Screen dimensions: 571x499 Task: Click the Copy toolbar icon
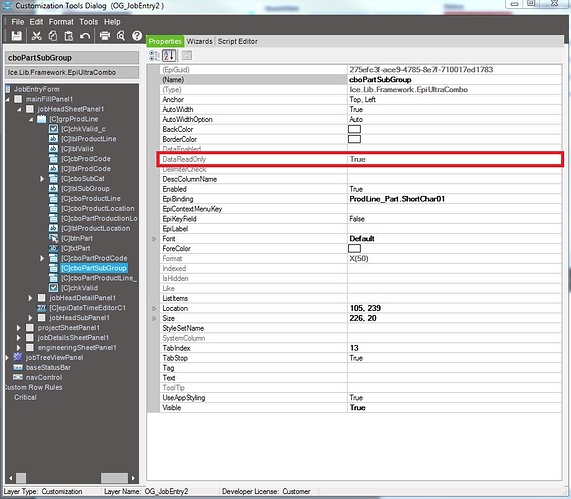click(52, 36)
